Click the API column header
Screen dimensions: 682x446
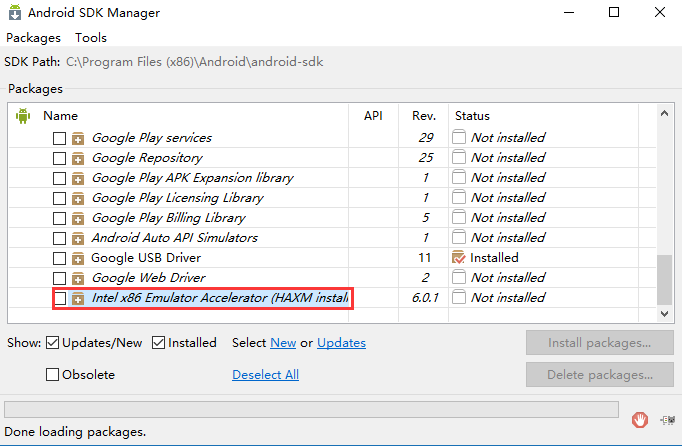tap(373, 116)
